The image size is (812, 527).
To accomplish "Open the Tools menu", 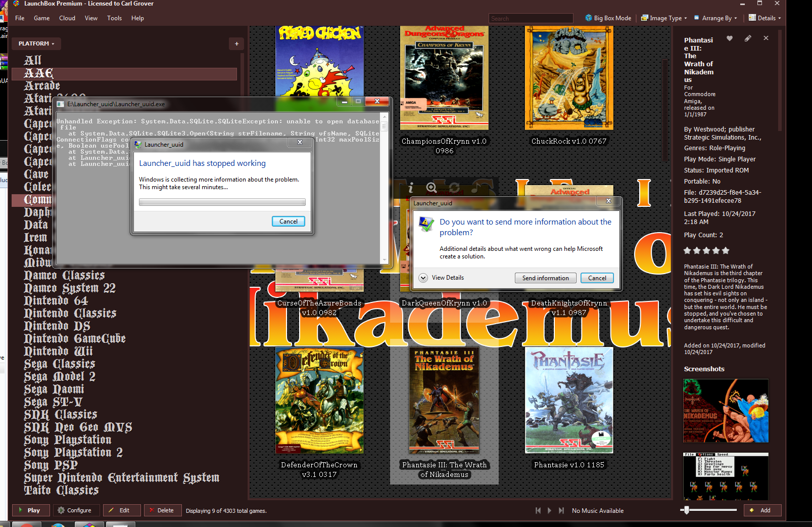I will [x=114, y=18].
